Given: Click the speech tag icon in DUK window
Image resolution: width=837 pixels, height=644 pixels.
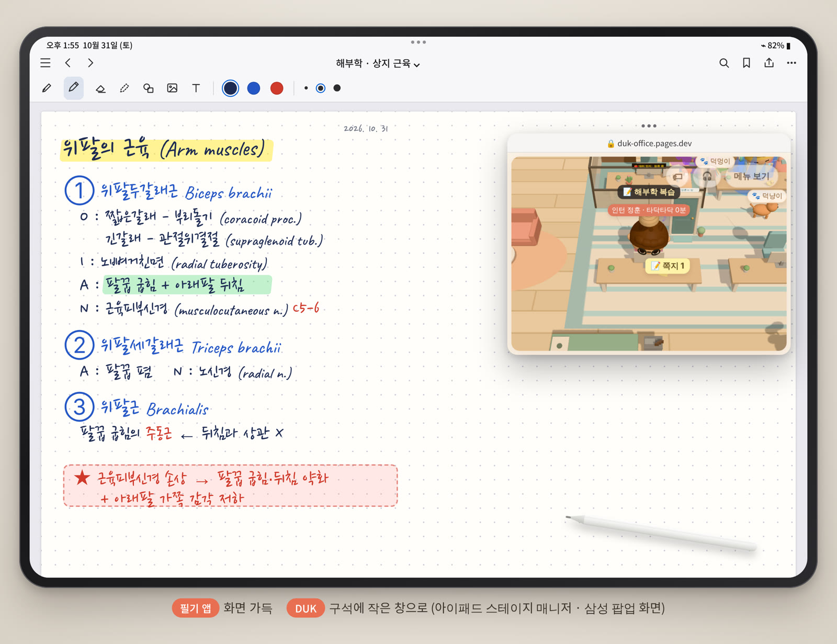Looking at the screenshot, I should coord(678,177).
